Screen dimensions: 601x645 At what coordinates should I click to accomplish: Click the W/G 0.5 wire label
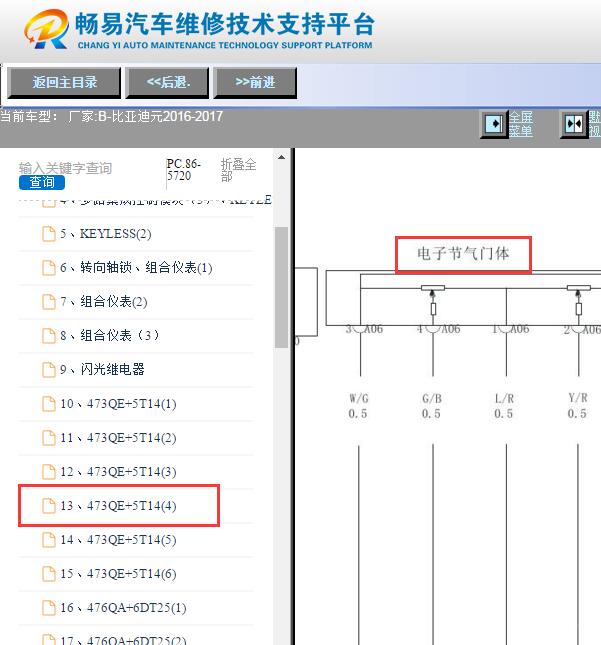pos(358,406)
